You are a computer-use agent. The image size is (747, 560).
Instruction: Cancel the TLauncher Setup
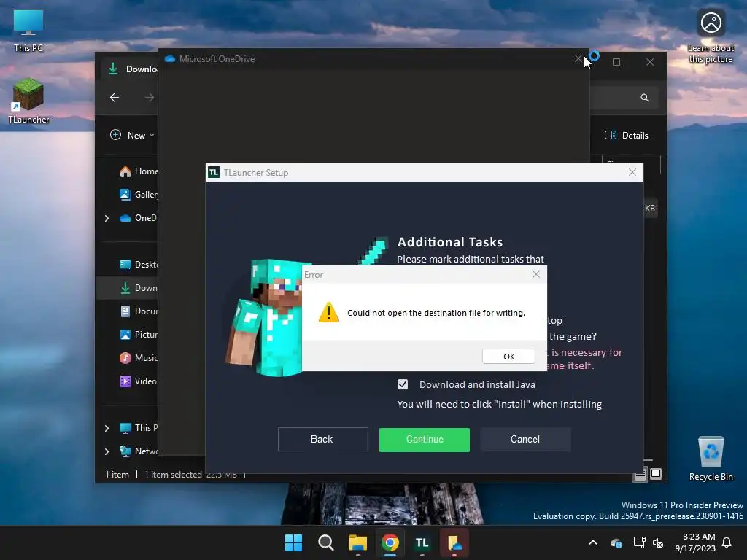coord(525,439)
